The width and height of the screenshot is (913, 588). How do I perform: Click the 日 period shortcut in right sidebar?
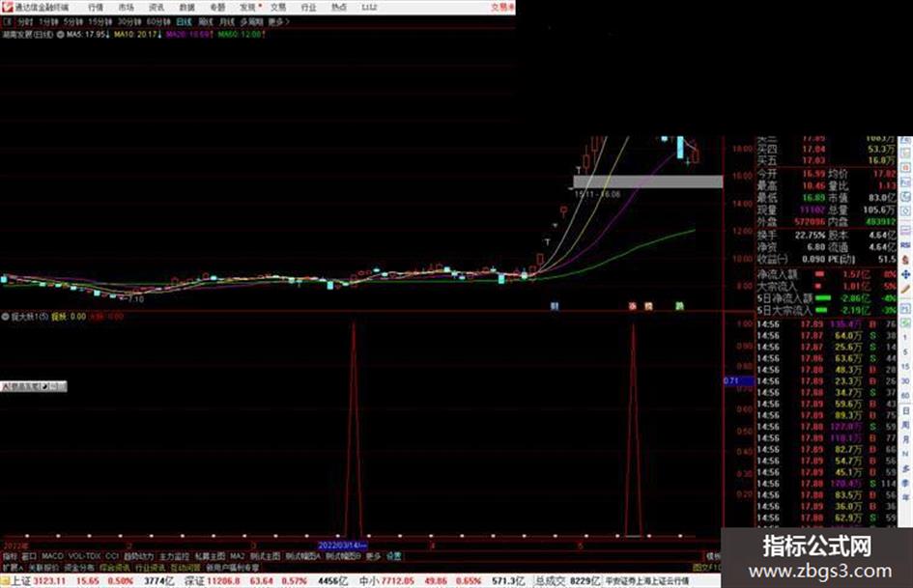905,411
